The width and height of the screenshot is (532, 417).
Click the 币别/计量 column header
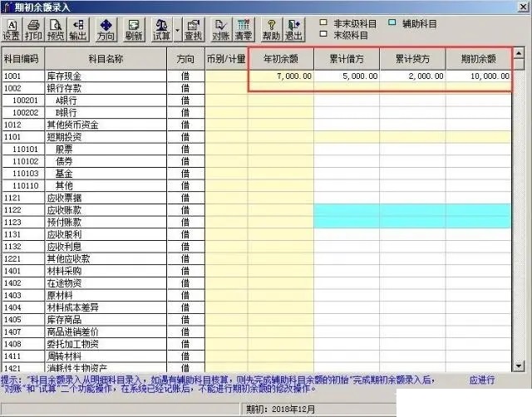[x=226, y=59]
